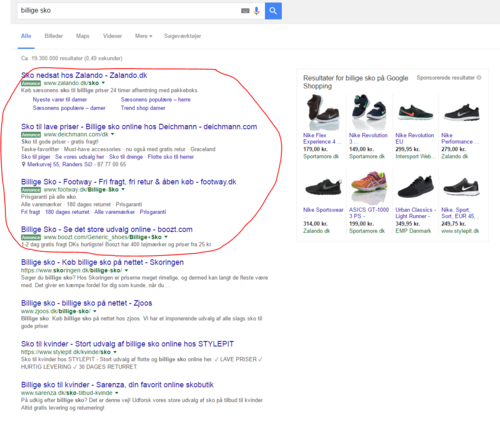Click Footway sitelink 180 dages returret
The width and height of the screenshot is (500, 421).
[67, 212]
